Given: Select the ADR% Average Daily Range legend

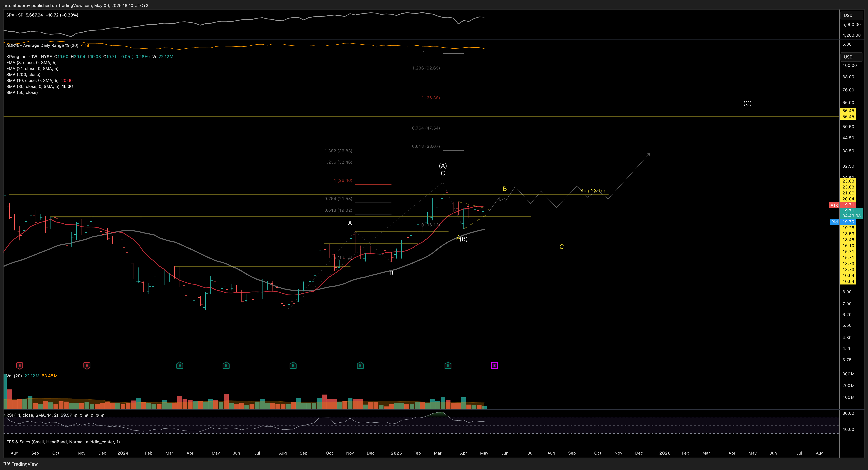Looking at the screenshot, I should point(42,45).
